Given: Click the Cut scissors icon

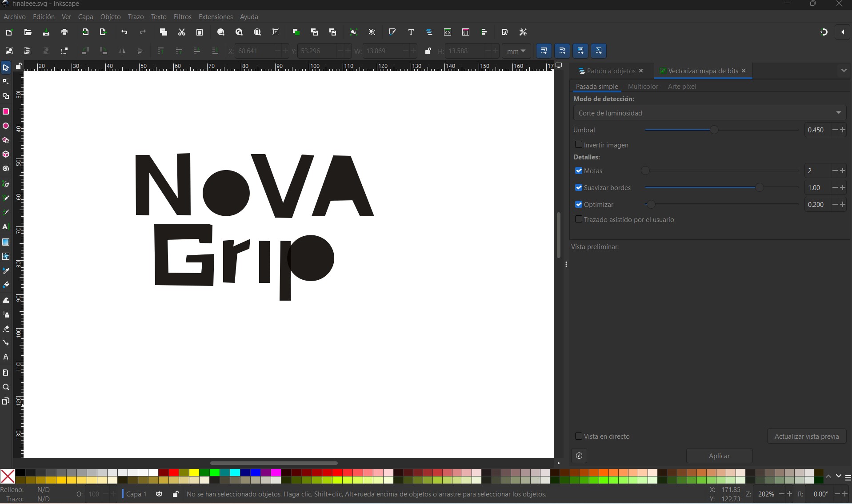Looking at the screenshot, I should tap(181, 32).
